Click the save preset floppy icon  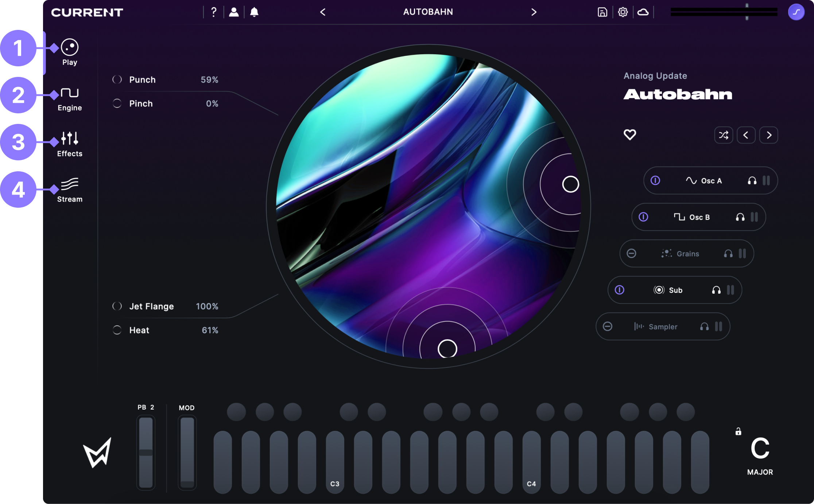[x=602, y=12]
